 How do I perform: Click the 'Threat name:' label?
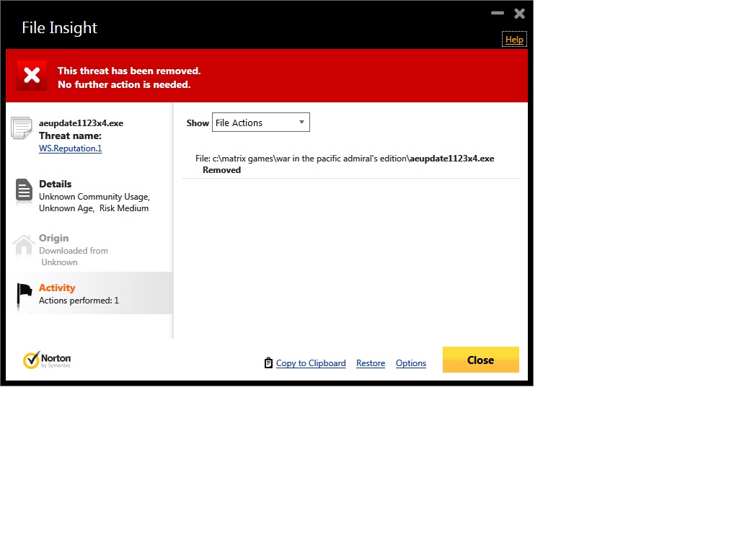point(70,135)
